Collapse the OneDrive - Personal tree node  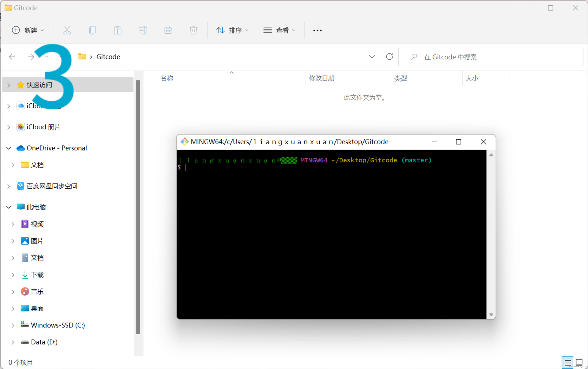(8, 148)
